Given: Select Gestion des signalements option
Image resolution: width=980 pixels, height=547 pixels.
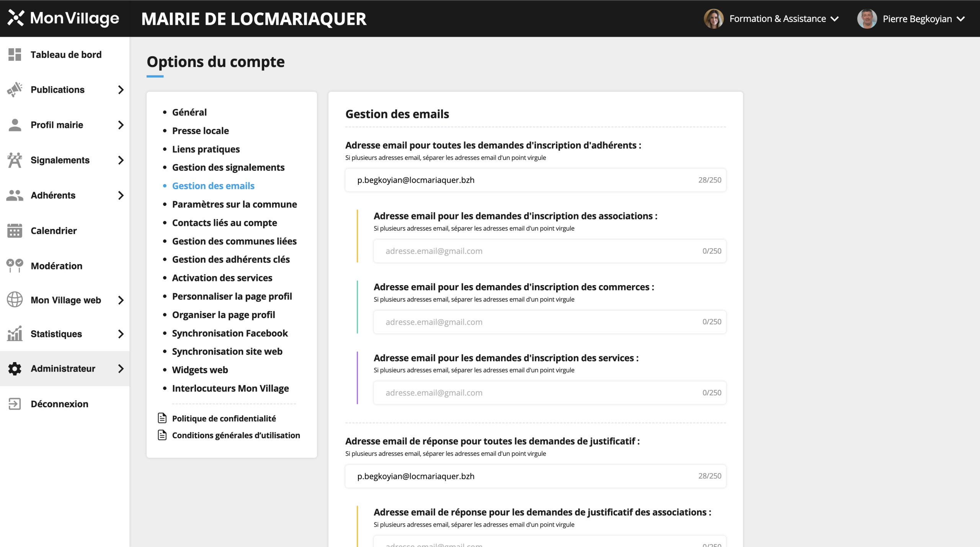Looking at the screenshot, I should (x=228, y=167).
